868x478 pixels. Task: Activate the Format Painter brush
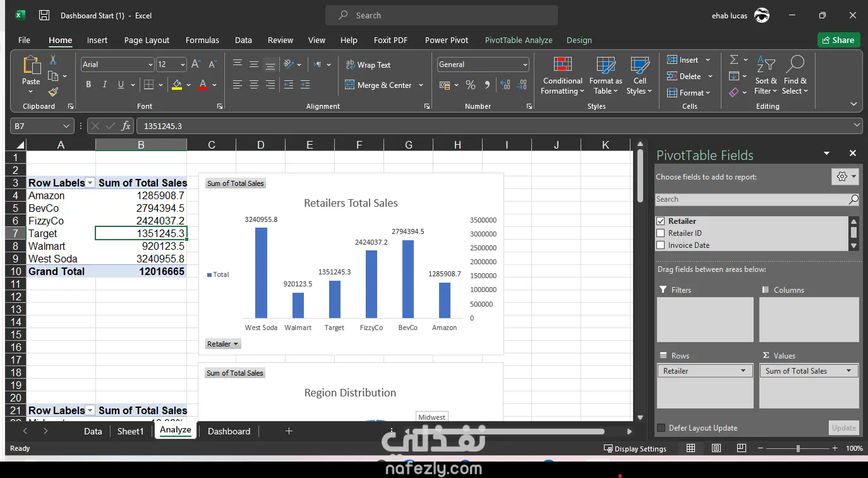point(53,92)
